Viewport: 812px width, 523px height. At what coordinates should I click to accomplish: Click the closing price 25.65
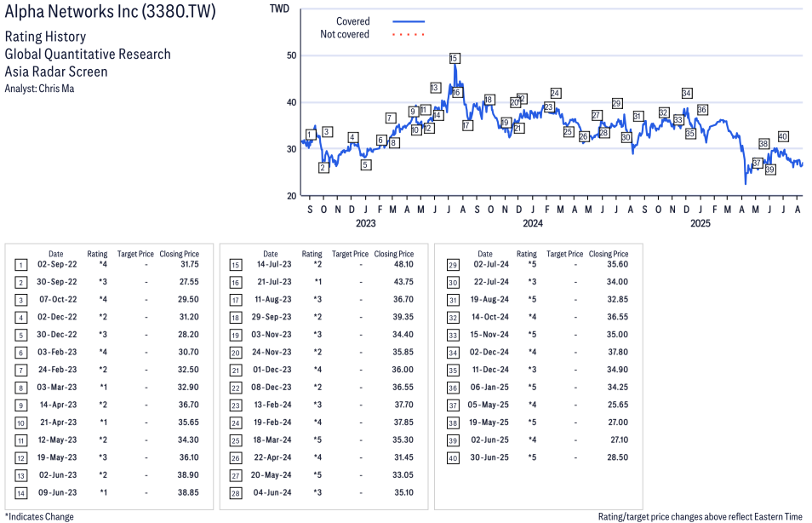(618, 405)
